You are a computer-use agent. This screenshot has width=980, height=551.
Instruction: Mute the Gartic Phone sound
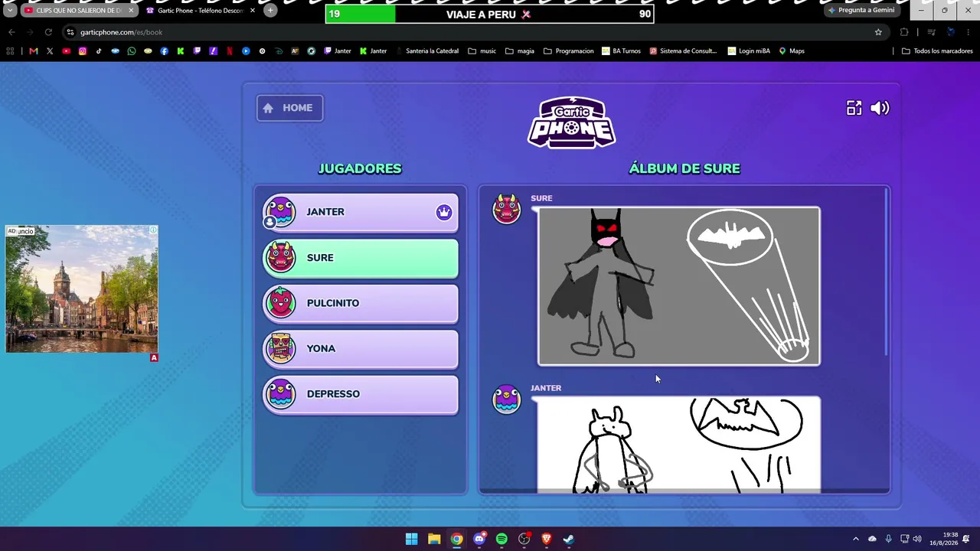click(880, 108)
